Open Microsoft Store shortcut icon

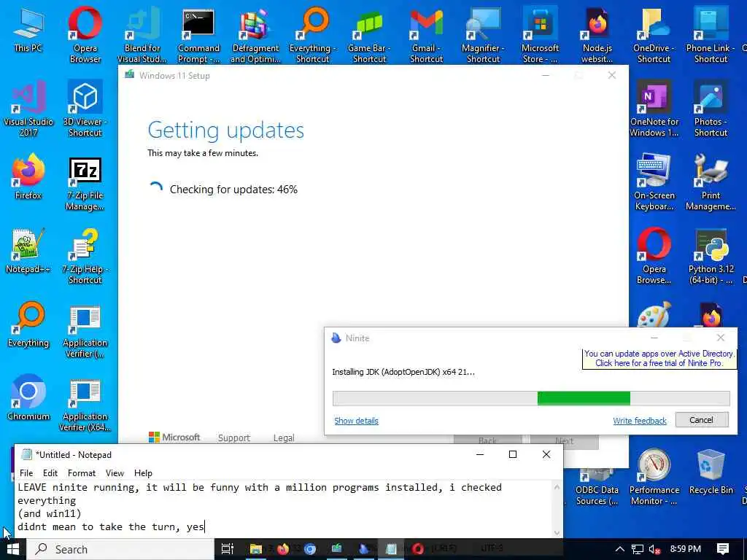(x=540, y=35)
